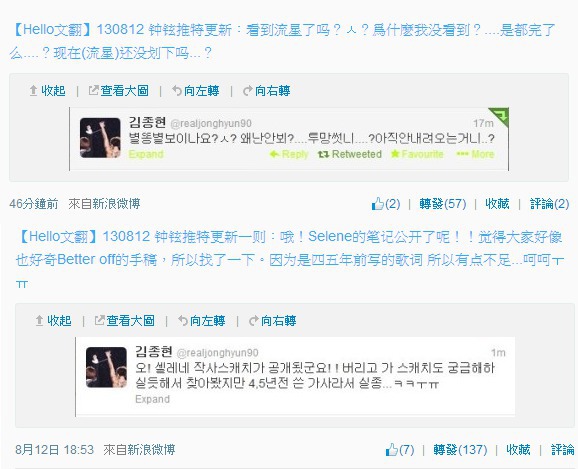Like the second post thumbs-up (7)
The height and width of the screenshot is (469, 578).
(400, 450)
